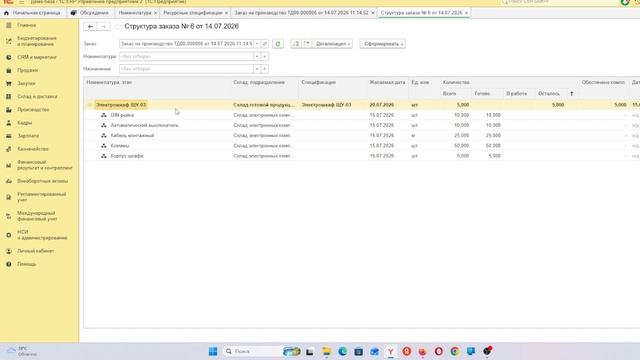640x360 pixels.
Task: Close the Номенклатура tab
Action: 155,13
